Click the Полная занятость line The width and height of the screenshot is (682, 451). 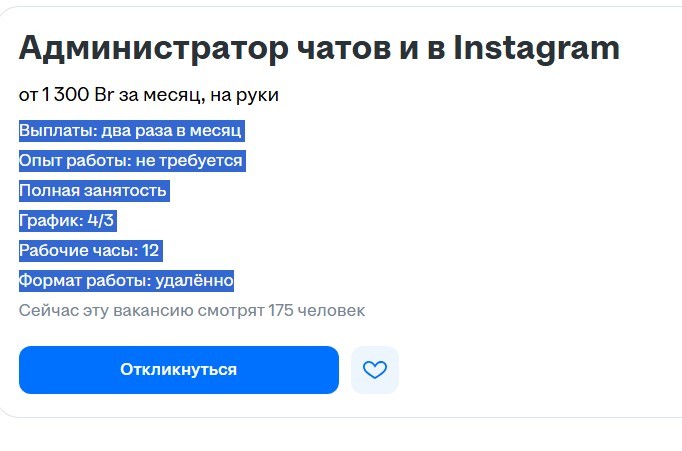(x=93, y=191)
